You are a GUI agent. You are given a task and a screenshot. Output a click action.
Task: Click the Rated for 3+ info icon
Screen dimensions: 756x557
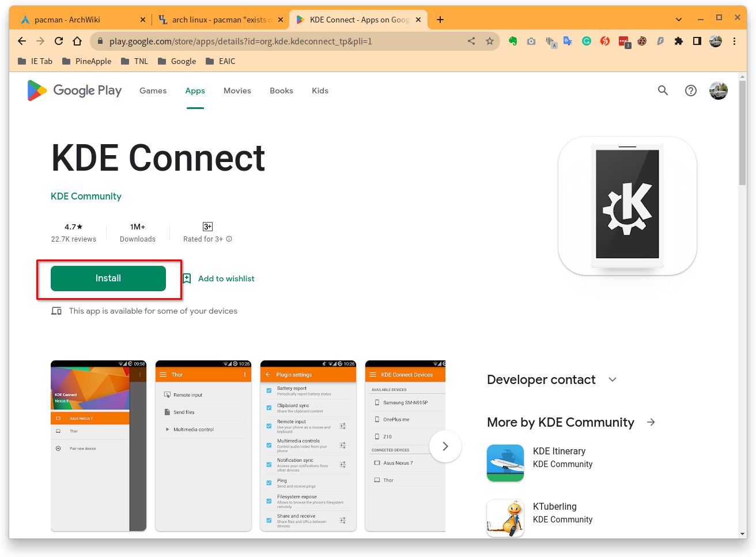229,239
